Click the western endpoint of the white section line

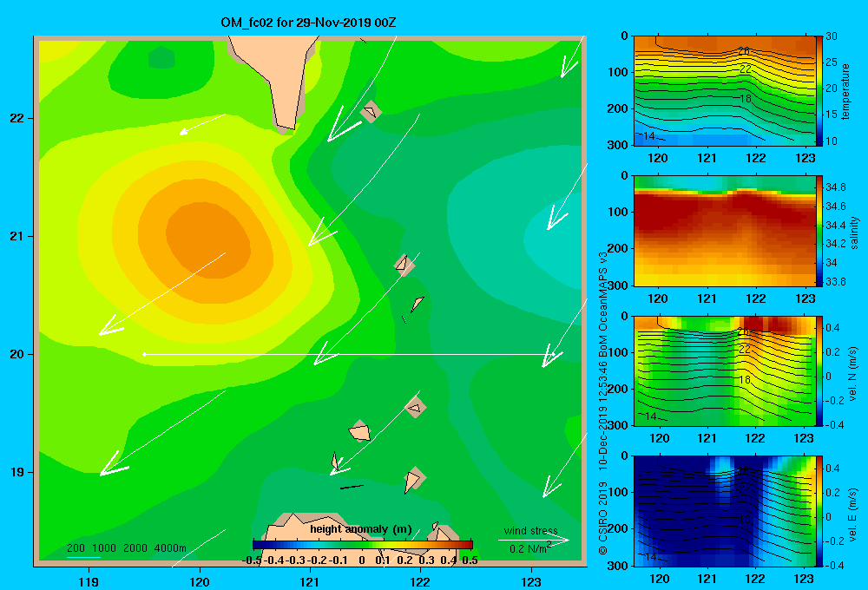(144, 354)
